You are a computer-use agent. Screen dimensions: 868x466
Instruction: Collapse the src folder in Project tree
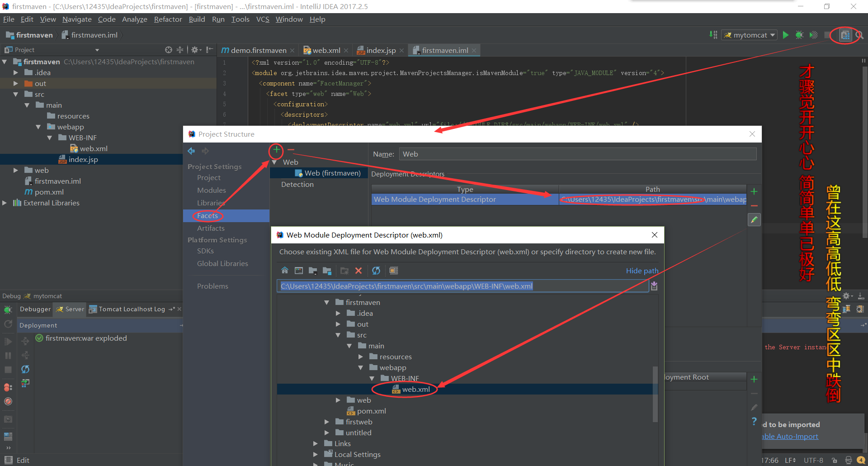[x=16, y=94]
